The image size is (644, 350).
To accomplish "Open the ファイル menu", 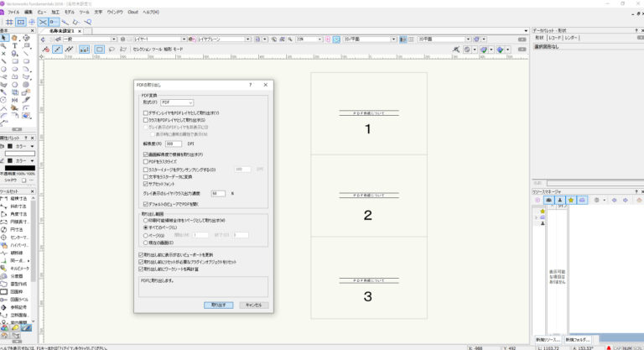I will [x=13, y=12].
